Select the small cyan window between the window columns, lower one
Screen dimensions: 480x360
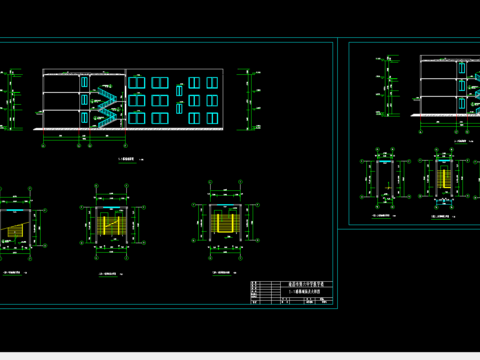coord(179,108)
